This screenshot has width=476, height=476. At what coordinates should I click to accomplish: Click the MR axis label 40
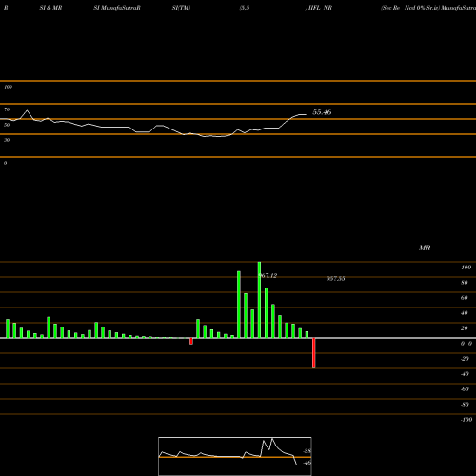465,313
